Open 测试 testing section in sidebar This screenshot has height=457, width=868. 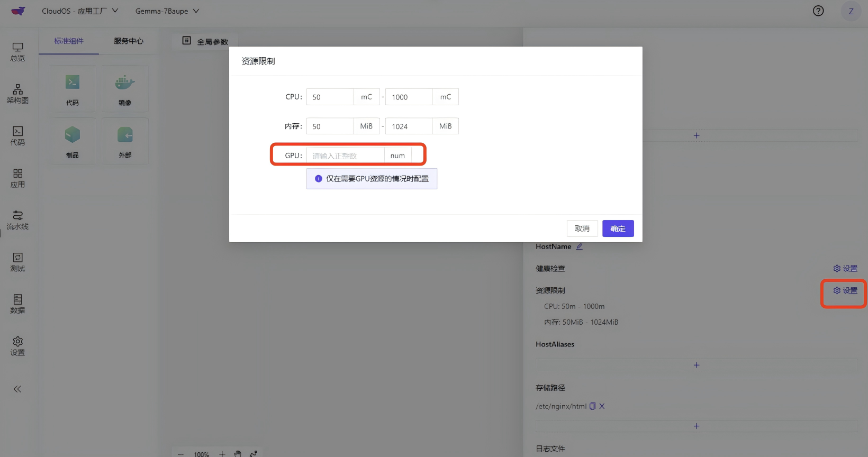[x=17, y=262]
